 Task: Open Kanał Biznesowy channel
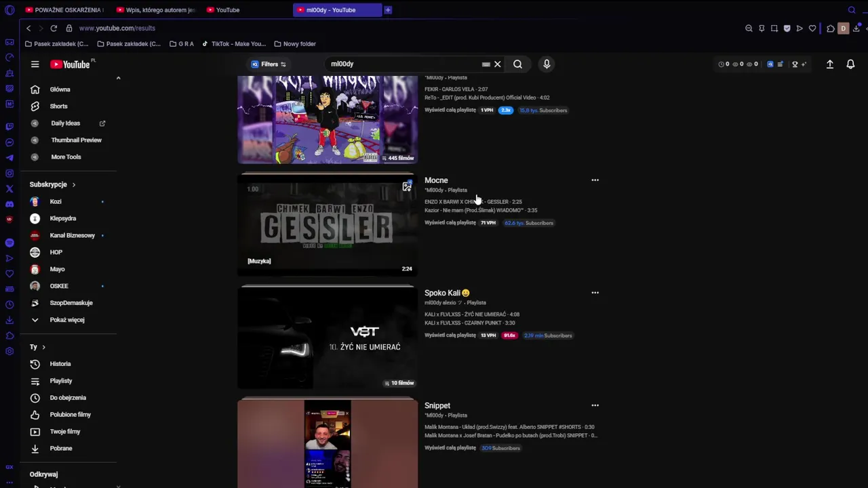point(72,235)
